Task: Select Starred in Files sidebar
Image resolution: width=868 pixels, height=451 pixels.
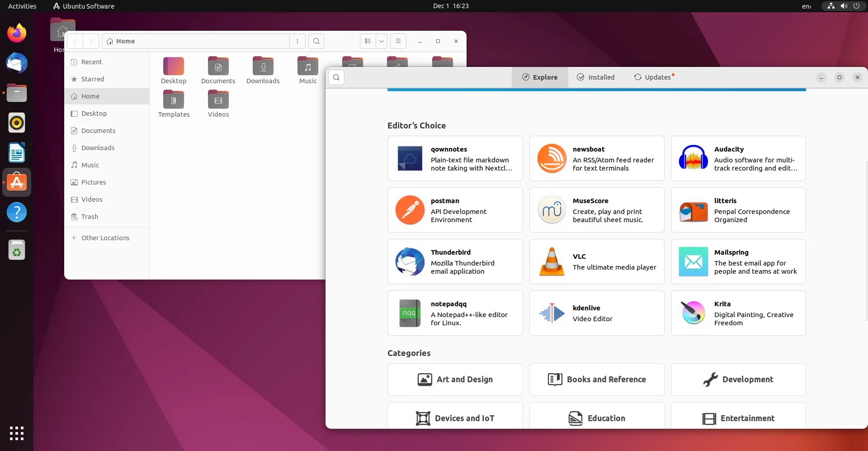Action: point(107,79)
